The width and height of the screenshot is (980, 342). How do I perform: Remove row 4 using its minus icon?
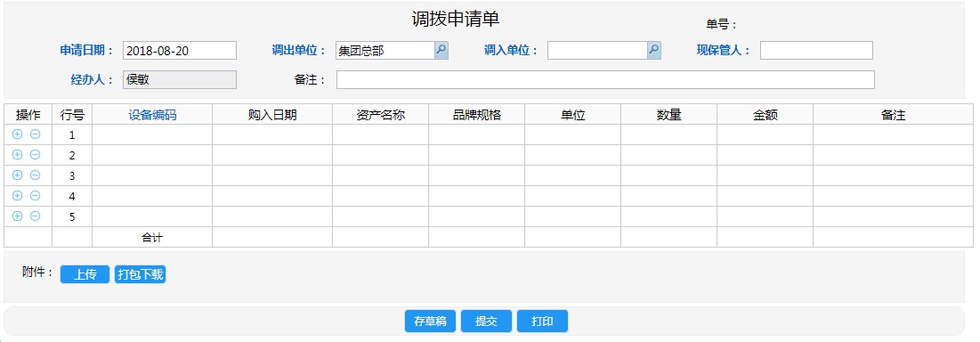pos(36,196)
